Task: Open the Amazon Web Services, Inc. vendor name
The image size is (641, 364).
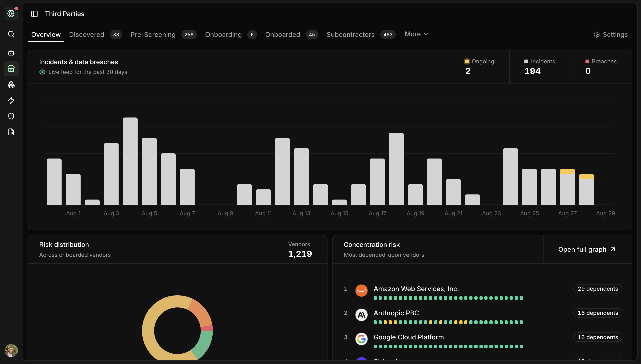Action: pyautogui.click(x=416, y=289)
